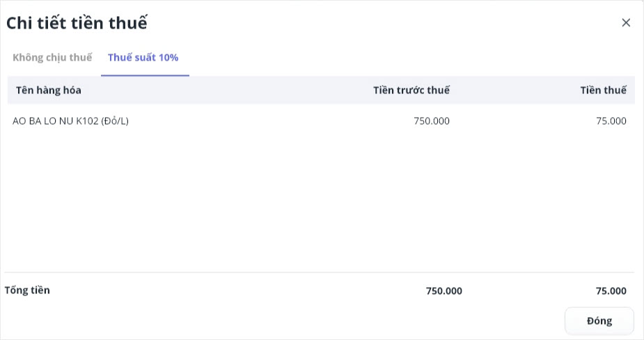The height and width of the screenshot is (340, 644).
Task: Click the item's pre-tax amount 750.000
Action: tap(432, 121)
